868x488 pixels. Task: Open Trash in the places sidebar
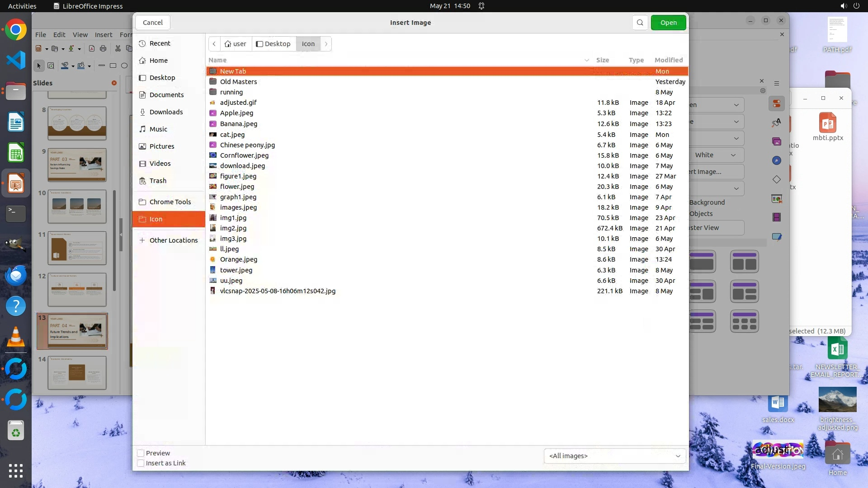158,181
